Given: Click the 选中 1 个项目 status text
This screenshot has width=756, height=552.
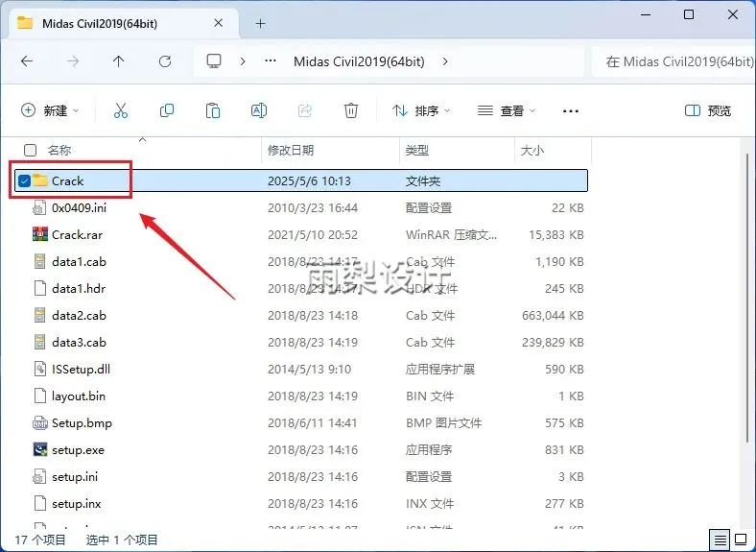Looking at the screenshot, I should pyautogui.click(x=122, y=540).
